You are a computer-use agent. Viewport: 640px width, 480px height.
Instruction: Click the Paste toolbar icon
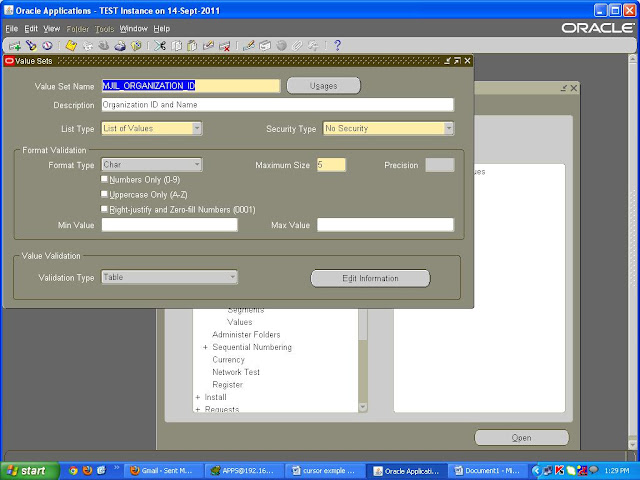point(192,46)
